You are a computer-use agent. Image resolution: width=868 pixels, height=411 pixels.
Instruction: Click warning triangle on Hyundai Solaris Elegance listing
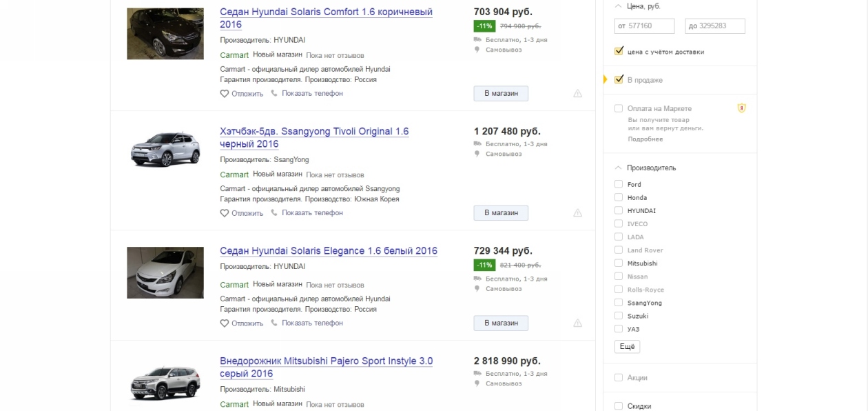pos(577,323)
